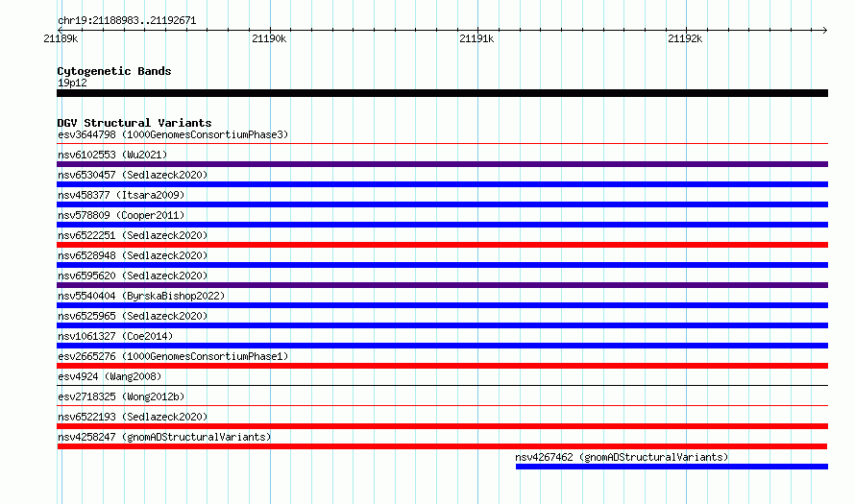Open nsv4258247 (gnomADStructuralVariants) label
The height and width of the screenshot is (504, 855).
[x=164, y=437]
